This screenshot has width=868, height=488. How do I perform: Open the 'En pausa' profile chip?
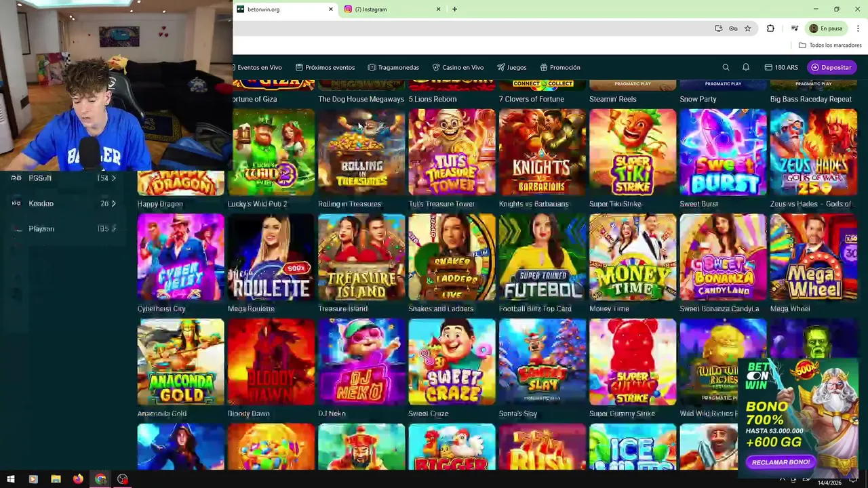click(x=826, y=28)
